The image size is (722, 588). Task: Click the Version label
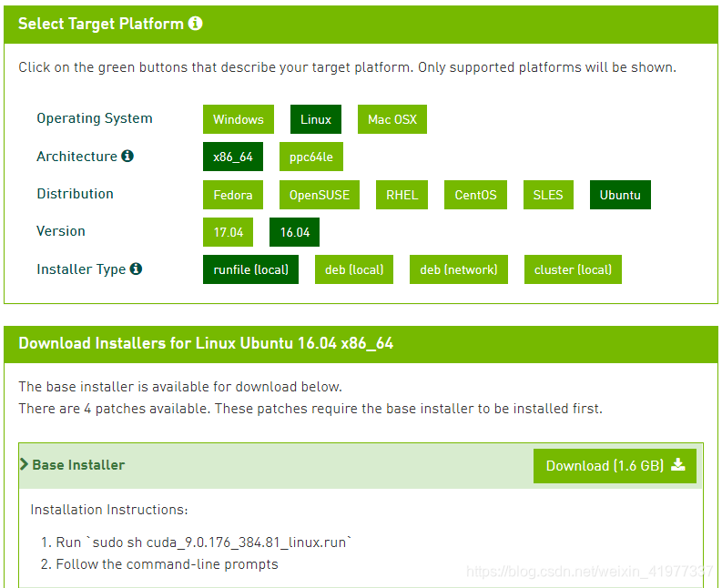61,230
